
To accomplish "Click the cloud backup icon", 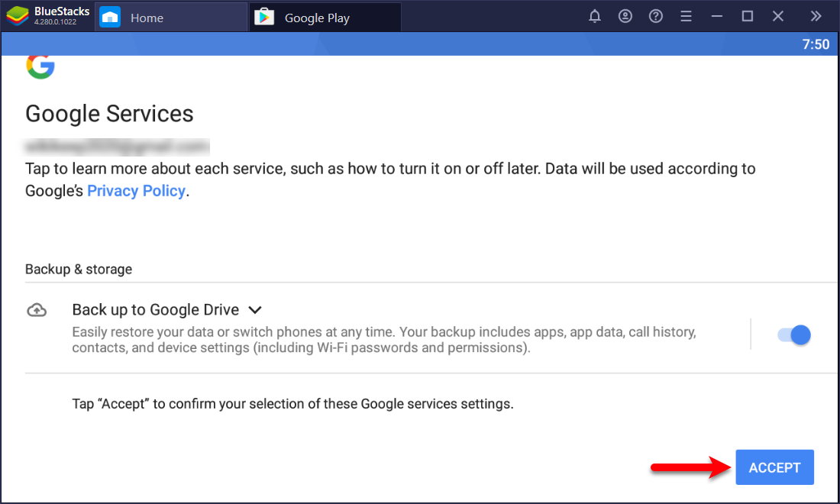I will pyautogui.click(x=37, y=310).
